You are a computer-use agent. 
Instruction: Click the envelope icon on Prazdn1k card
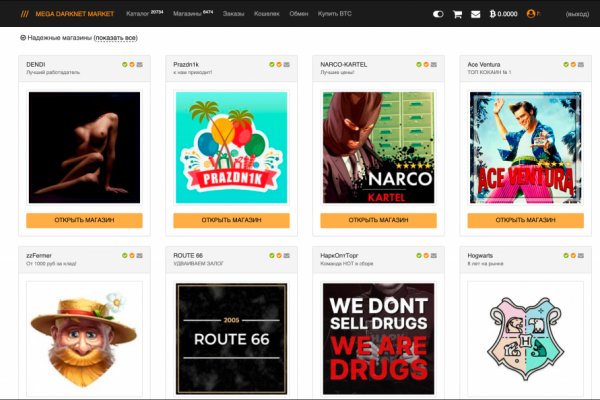286,64
